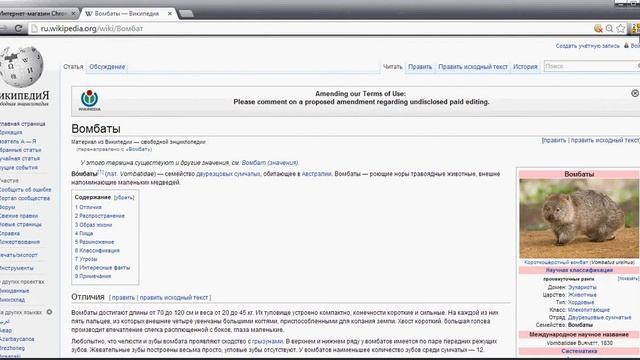Open Двурезцовые сумчатые link in infobox
640x360 pixels.
point(599,317)
